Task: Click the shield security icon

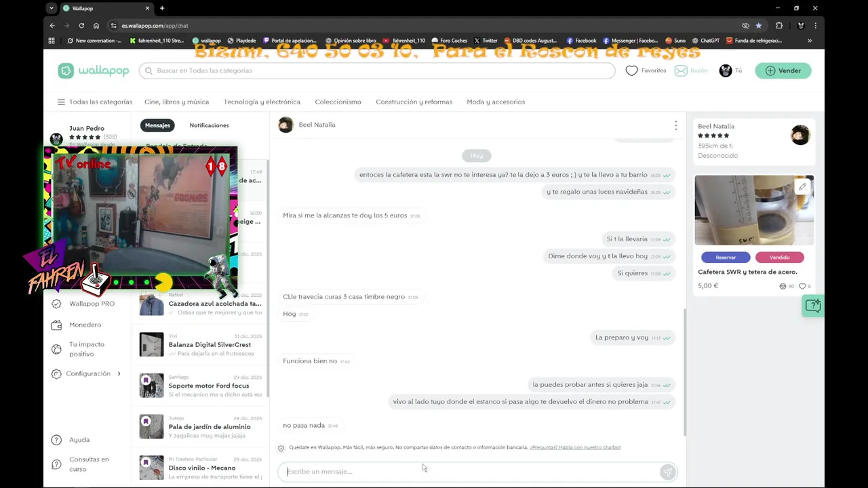Action: 281,448
